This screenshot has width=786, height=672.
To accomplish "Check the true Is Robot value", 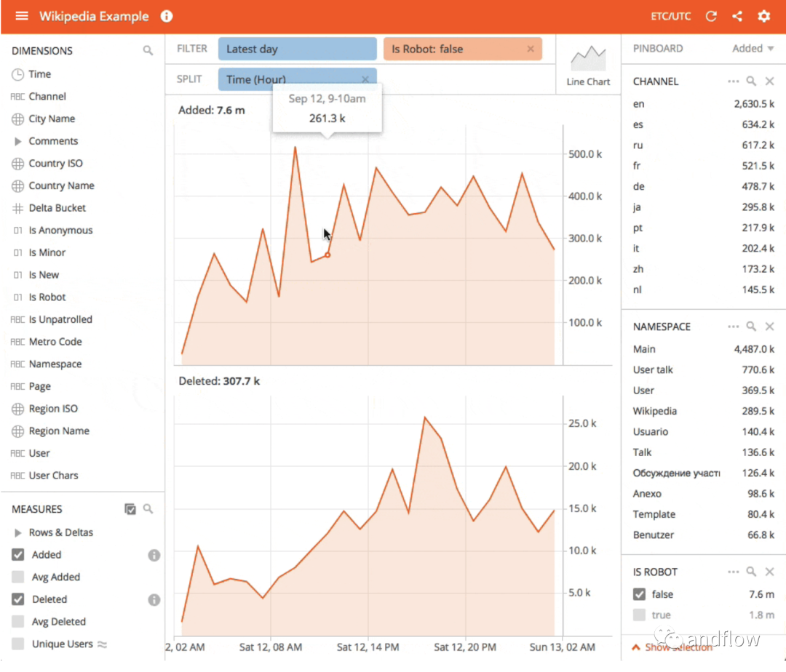I will tap(639, 615).
